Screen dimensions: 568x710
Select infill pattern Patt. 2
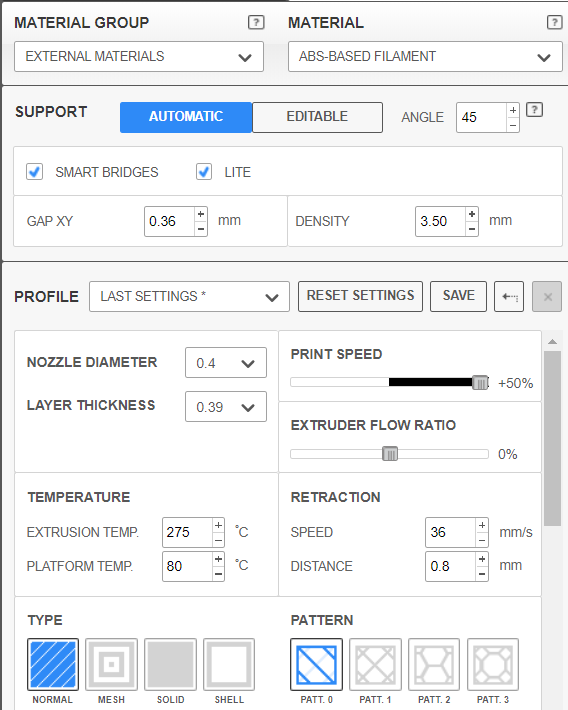coord(434,664)
